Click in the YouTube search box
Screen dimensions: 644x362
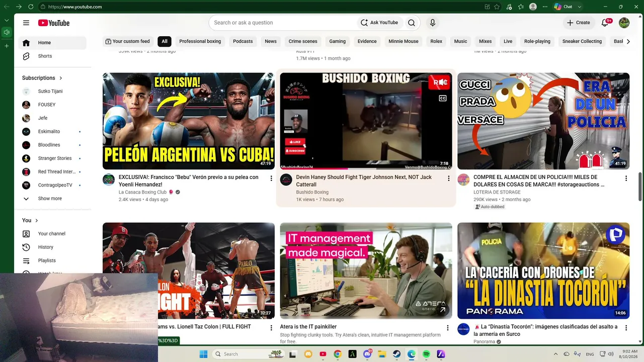tap(284, 23)
